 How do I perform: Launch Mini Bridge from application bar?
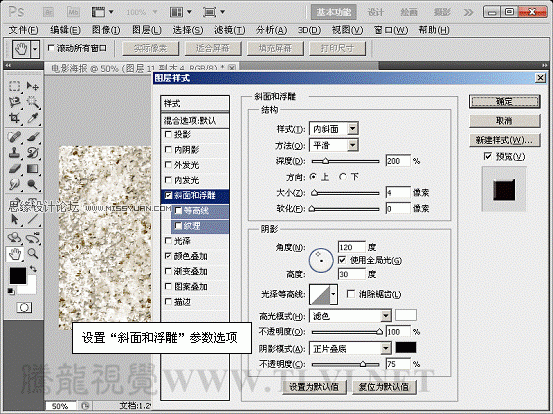(x=73, y=12)
